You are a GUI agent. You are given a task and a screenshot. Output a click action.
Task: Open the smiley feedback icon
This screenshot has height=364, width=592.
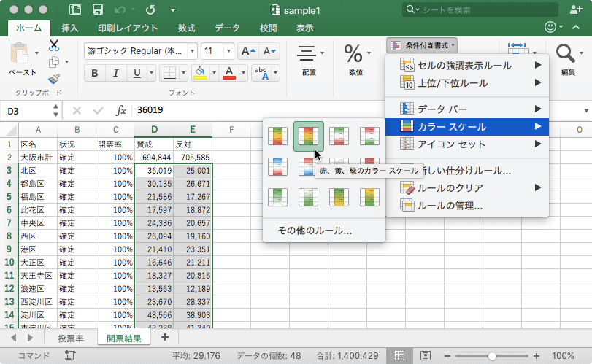(550, 27)
